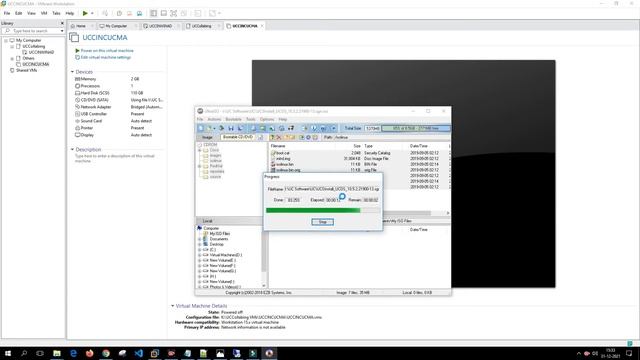Select the USB Controller device row
640x360 pixels.
118,114
